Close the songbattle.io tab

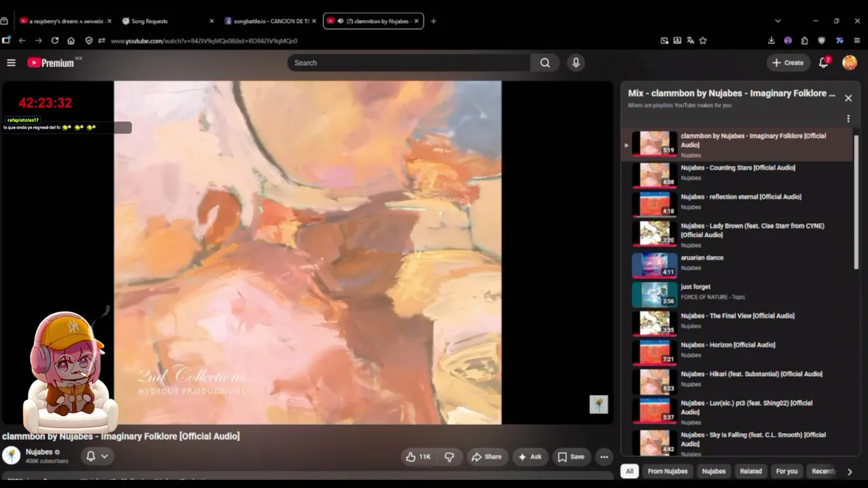point(314,21)
